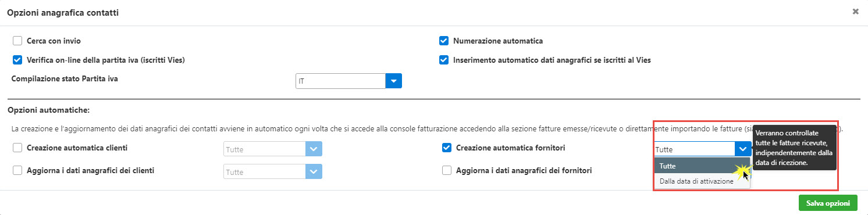Check Aggiorna i dati anagrafici dei clienti
This screenshot has width=868, height=215.
point(17,171)
